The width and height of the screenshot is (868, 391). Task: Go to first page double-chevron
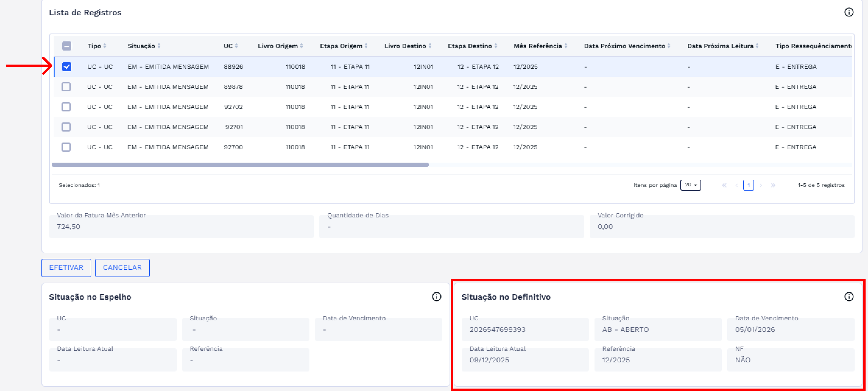(724, 185)
